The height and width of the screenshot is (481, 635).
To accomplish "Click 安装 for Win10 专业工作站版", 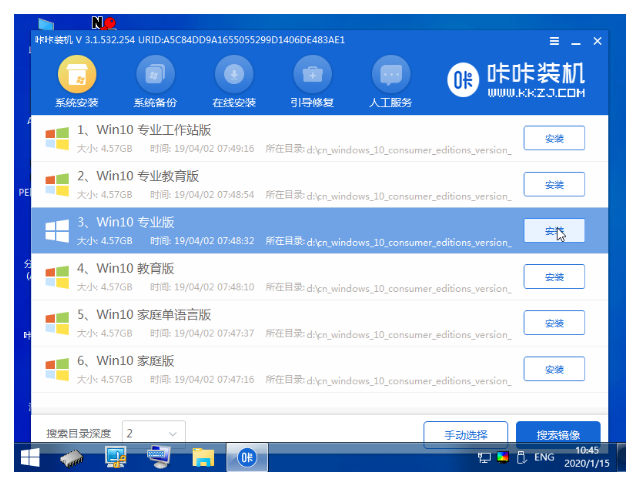I will [x=554, y=139].
